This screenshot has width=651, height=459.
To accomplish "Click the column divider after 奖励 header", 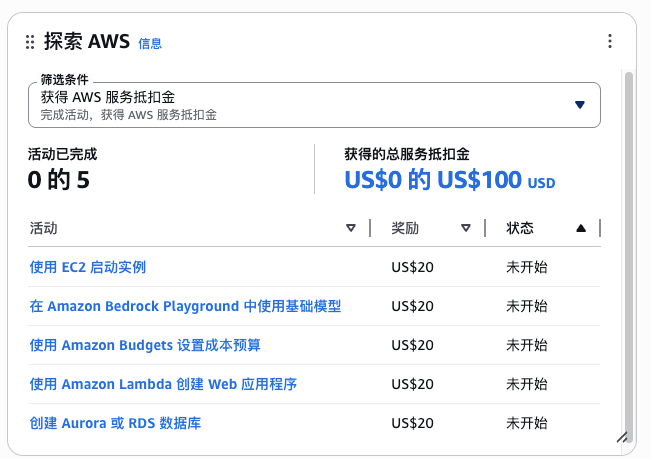I will (x=485, y=228).
